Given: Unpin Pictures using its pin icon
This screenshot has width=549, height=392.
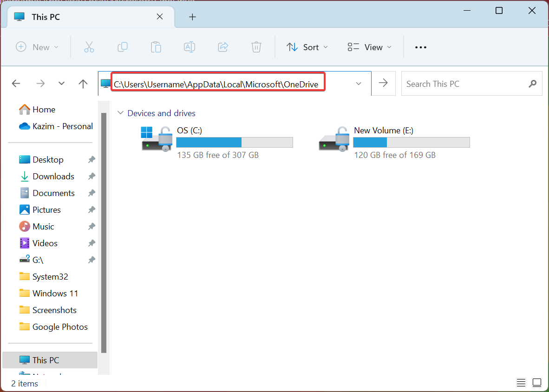Looking at the screenshot, I should point(91,209).
